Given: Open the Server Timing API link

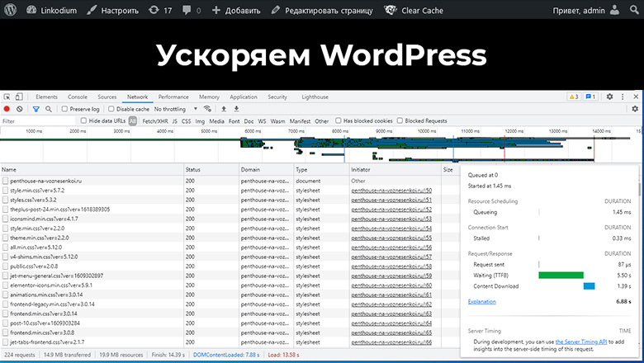Looking at the screenshot, I should [581, 342].
